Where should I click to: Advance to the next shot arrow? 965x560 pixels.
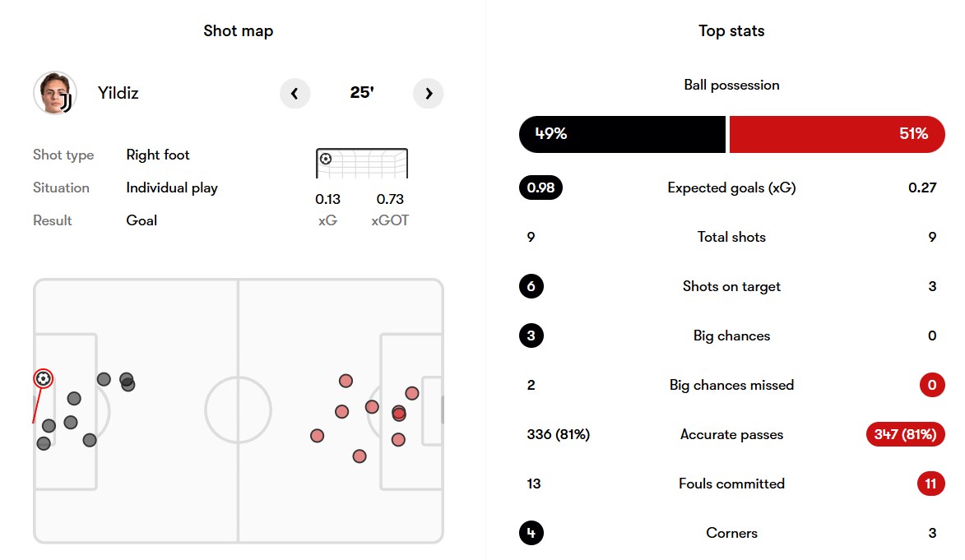click(x=429, y=94)
